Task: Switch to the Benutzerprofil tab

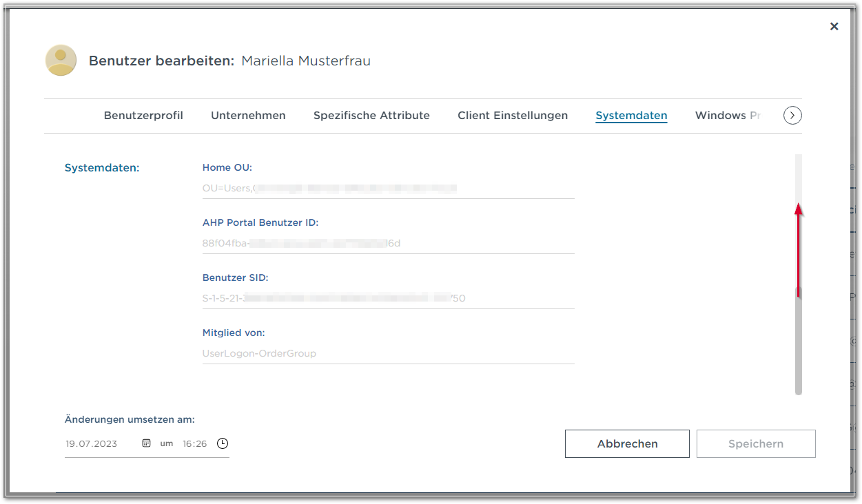Action: coord(143,116)
